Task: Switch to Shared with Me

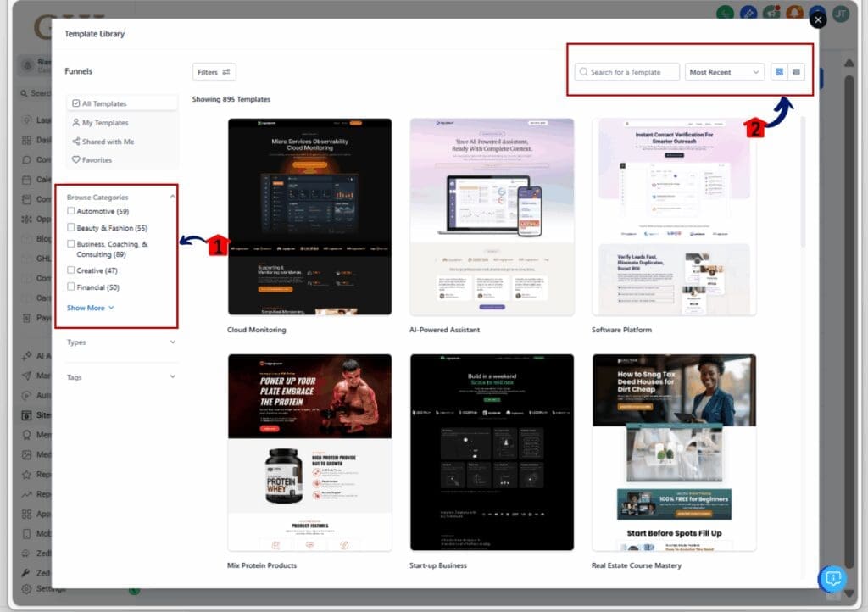Action: (108, 141)
